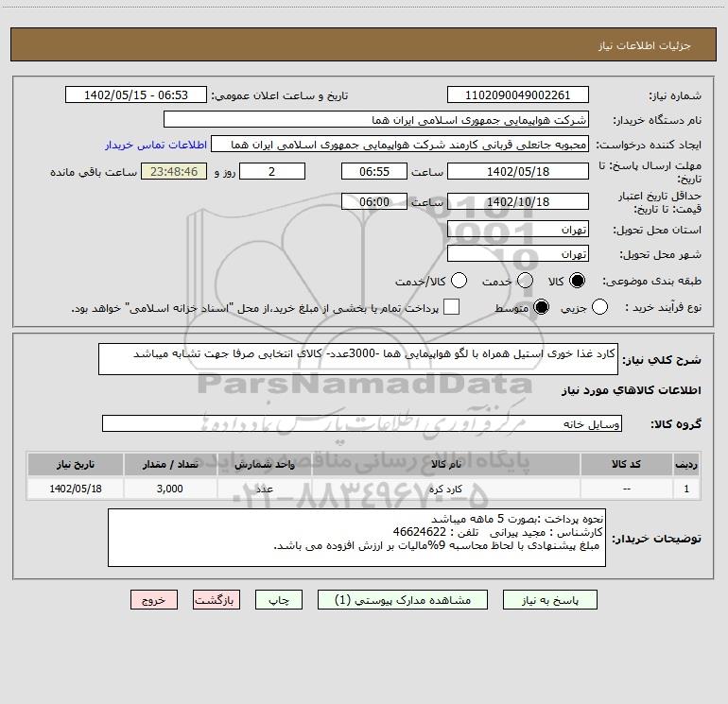Screen dimensions: 728x704
Task: Click the تاریخ نیاز column header
Action: click(x=76, y=464)
